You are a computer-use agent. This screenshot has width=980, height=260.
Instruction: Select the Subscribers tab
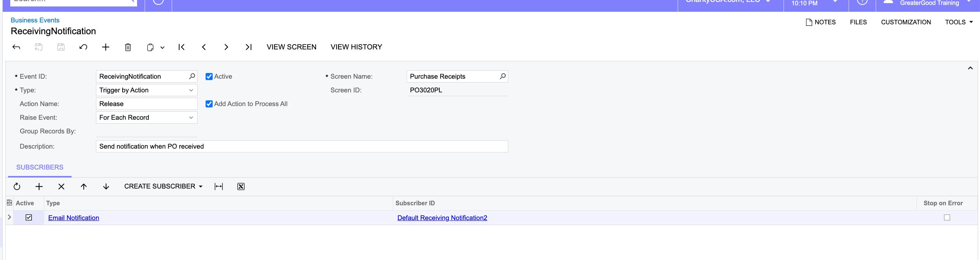40,167
